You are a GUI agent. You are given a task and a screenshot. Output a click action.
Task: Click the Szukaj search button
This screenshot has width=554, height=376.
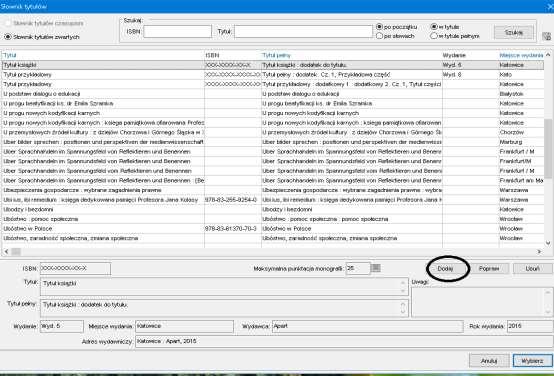coord(514,32)
